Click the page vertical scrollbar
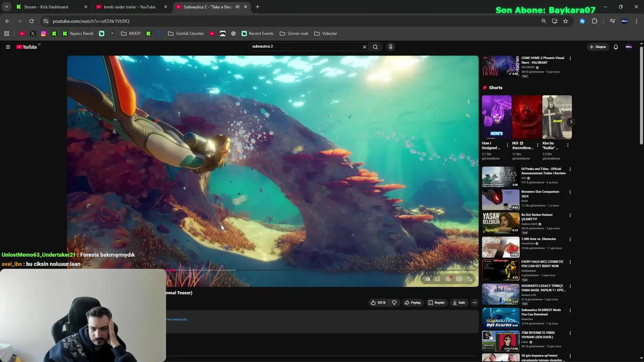This screenshot has width=644, height=362. pos(641,96)
